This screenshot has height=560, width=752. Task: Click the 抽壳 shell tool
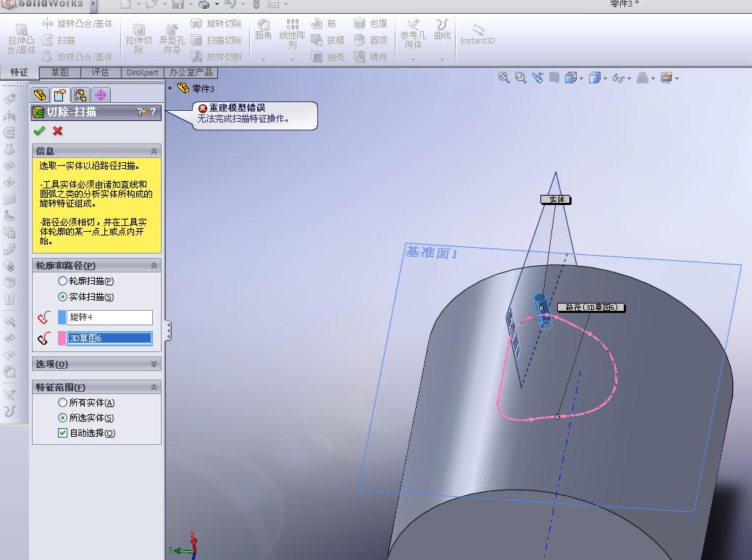point(327,57)
